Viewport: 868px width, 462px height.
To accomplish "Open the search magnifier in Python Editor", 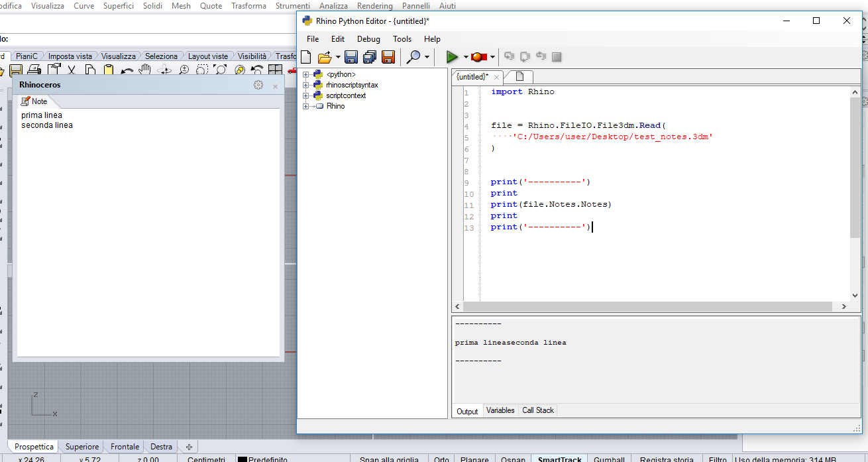I will [x=413, y=57].
